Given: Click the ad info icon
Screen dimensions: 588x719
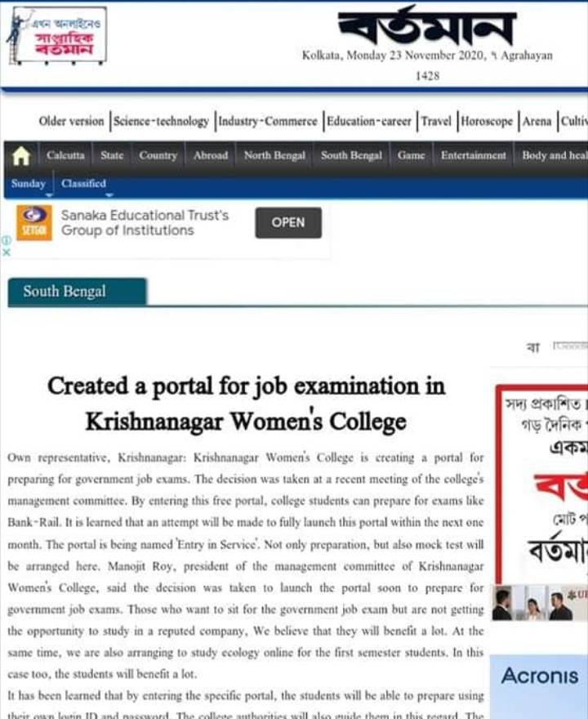Looking at the screenshot, I should pos(7,240).
